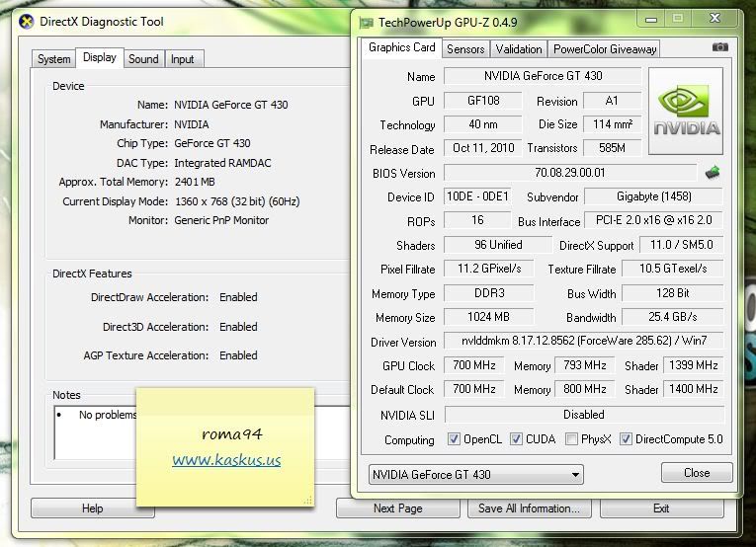Viewport: 756px width, 547px height.
Task: Click the BIOS Version 70.08.29.00.01 field
Action: [570, 173]
